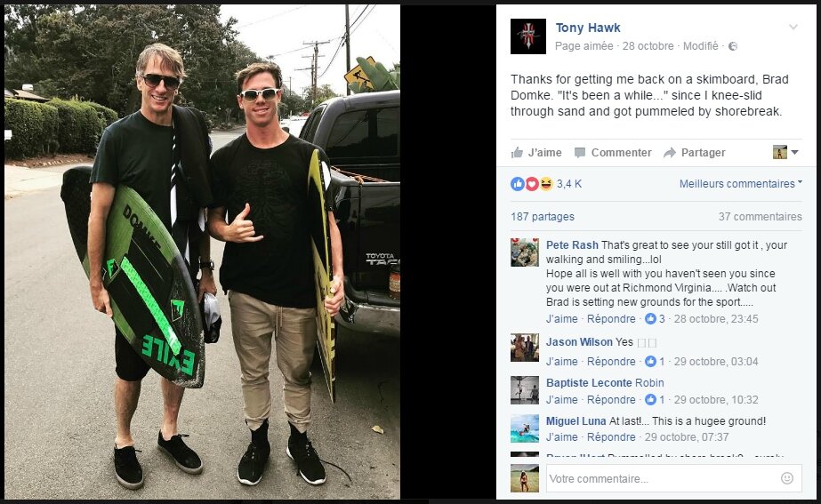Screen dimensions: 821x504
Task: Open the comment-as profile selector dropdown
Action: (x=785, y=152)
